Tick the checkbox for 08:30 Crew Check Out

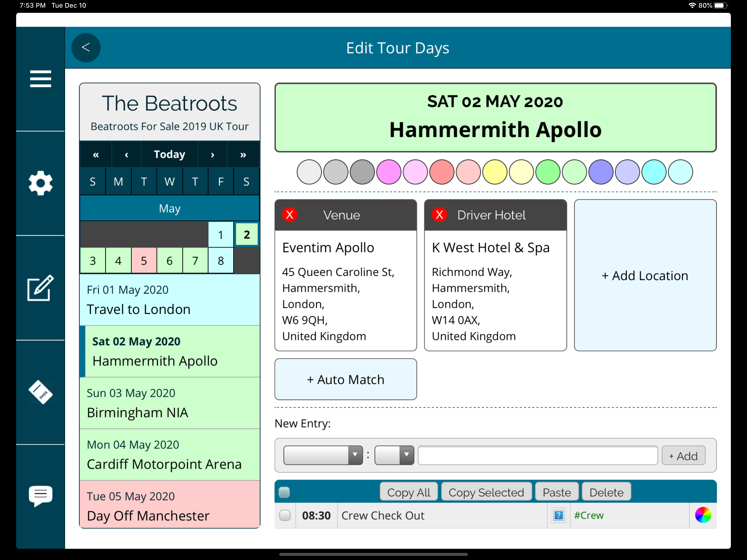pyautogui.click(x=285, y=515)
